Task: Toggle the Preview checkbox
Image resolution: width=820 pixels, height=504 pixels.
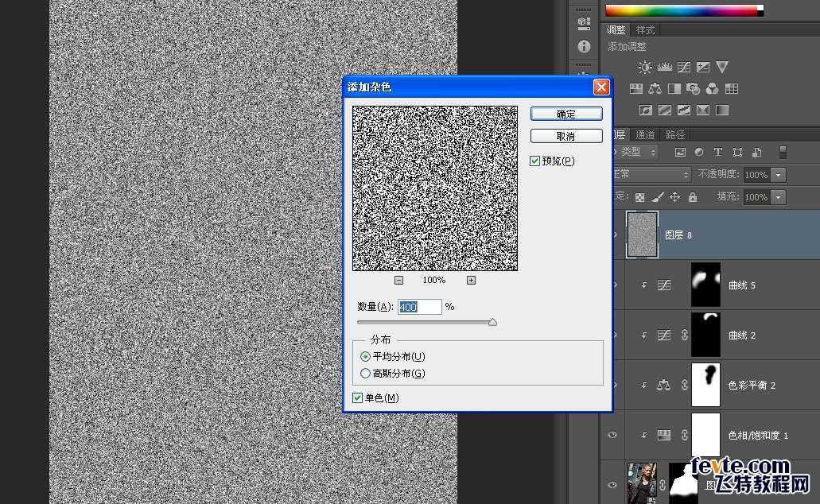Action: click(x=534, y=161)
